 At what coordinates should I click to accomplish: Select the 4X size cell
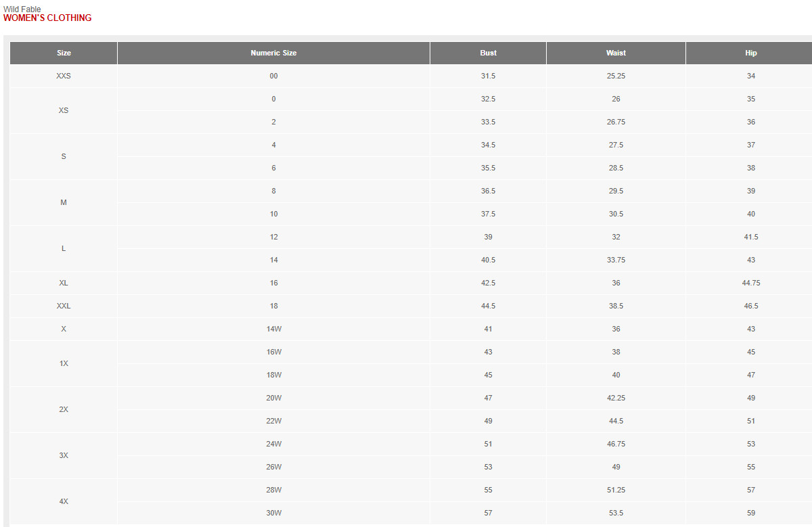tap(64, 501)
